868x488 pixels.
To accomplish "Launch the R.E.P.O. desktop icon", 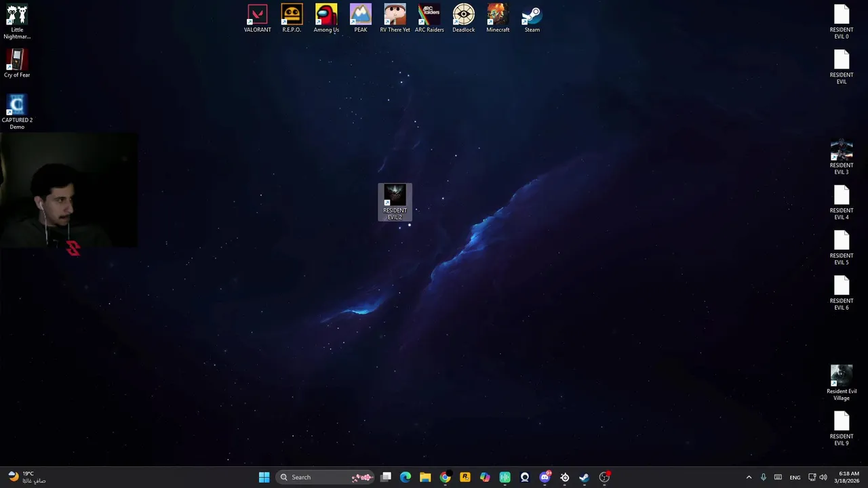I will click(x=292, y=19).
